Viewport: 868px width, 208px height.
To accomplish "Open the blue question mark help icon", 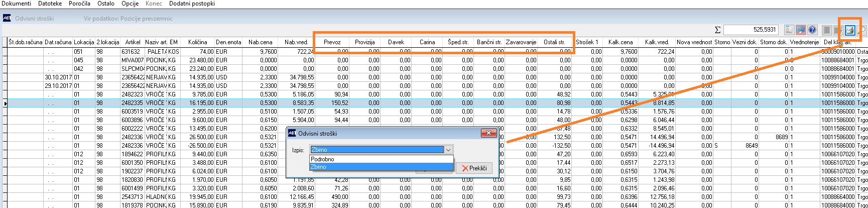I will 812,30.
